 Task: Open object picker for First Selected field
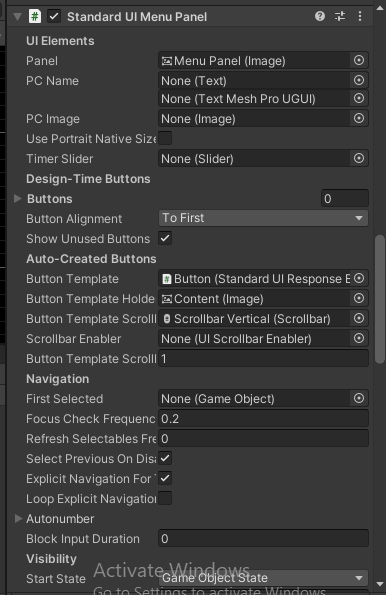[x=359, y=398]
